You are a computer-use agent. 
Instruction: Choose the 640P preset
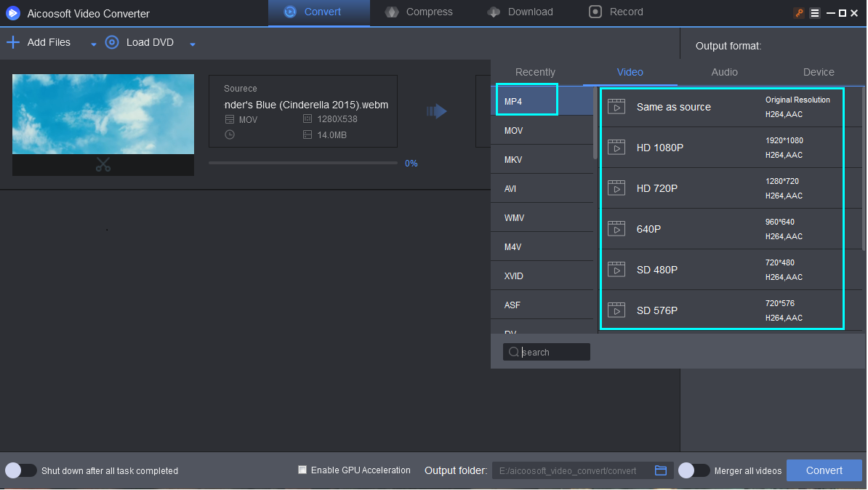tap(730, 229)
